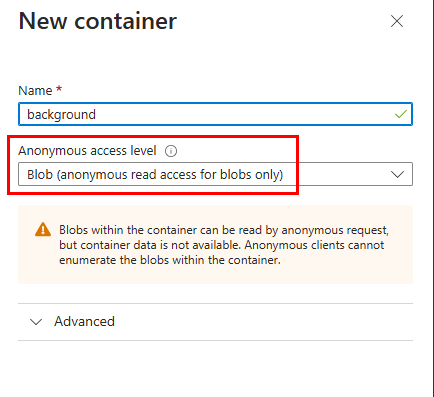Click the info icon beside Anonymous access level
This screenshot has height=397, width=434.
(171, 151)
